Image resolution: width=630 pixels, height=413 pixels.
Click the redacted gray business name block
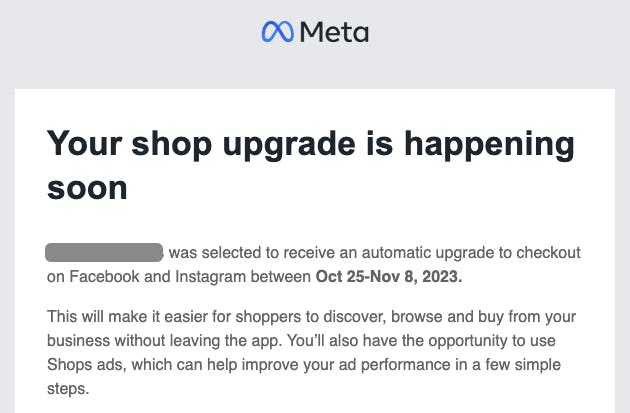(x=105, y=252)
